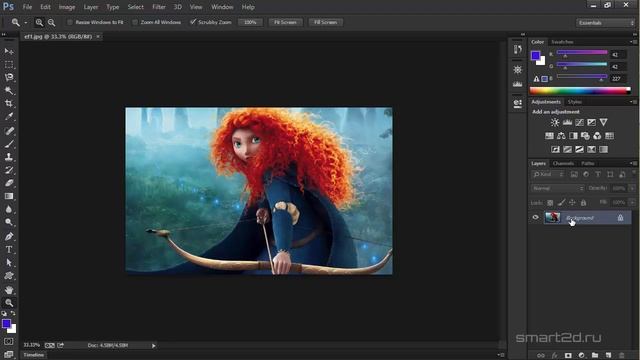
Task: Select the Healing Brush tool
Action: point(9,131)
